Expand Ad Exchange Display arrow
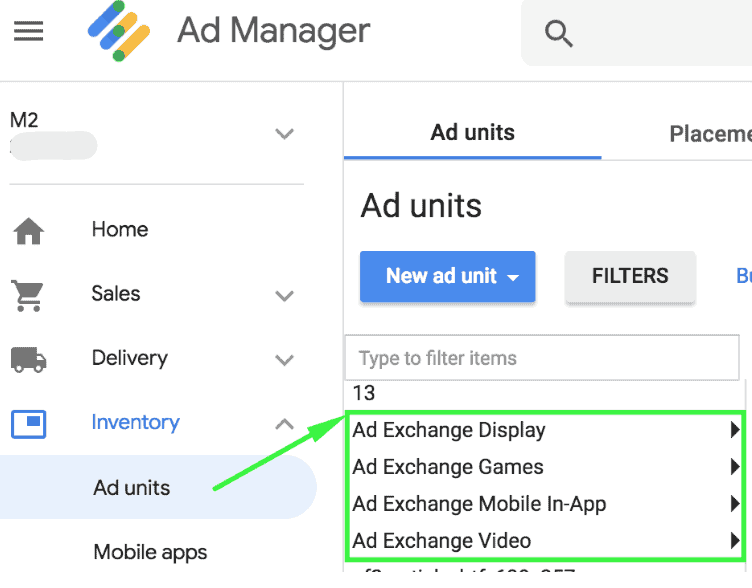752x588 pixels. (x=734, y=430)
